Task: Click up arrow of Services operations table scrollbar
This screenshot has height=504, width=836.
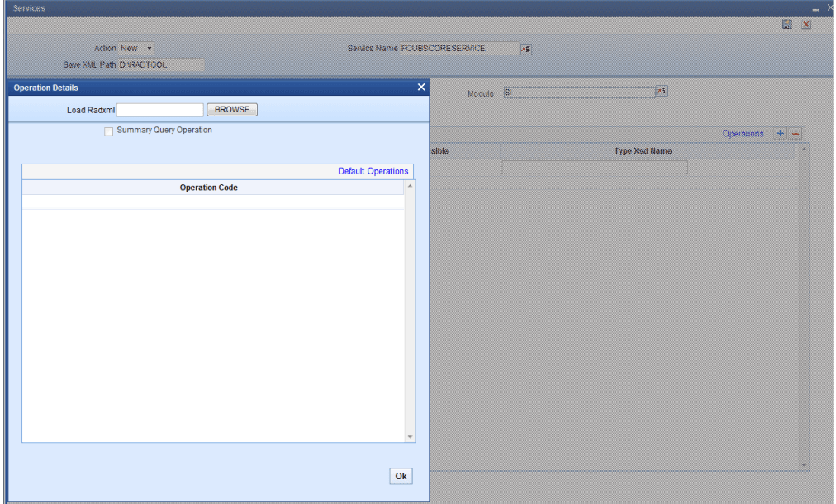Action: (804, 149)
